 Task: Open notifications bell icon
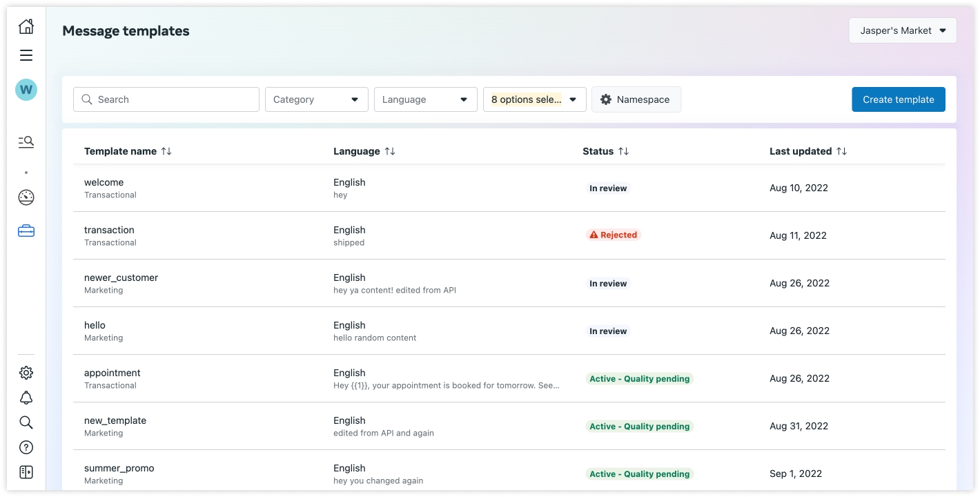pos(26,398)
